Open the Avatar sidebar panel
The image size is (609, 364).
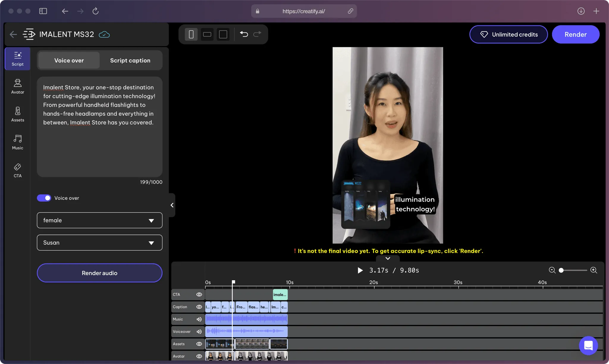(x=18, y=86)
